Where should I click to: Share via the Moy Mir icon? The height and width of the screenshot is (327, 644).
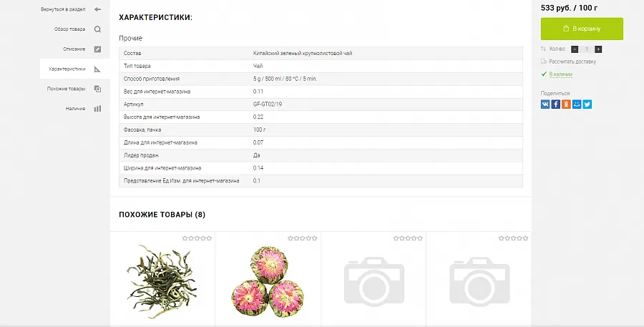(577, 104)
